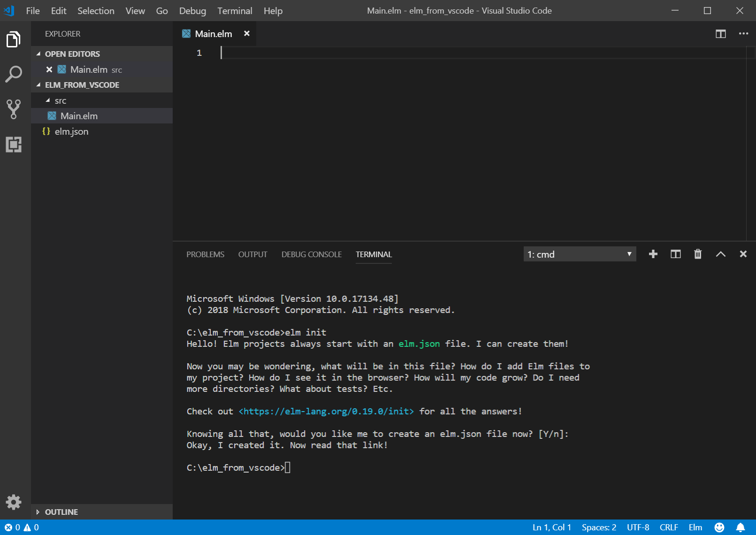
Task: Kill terminal using the trash icon
Action: 698,254
